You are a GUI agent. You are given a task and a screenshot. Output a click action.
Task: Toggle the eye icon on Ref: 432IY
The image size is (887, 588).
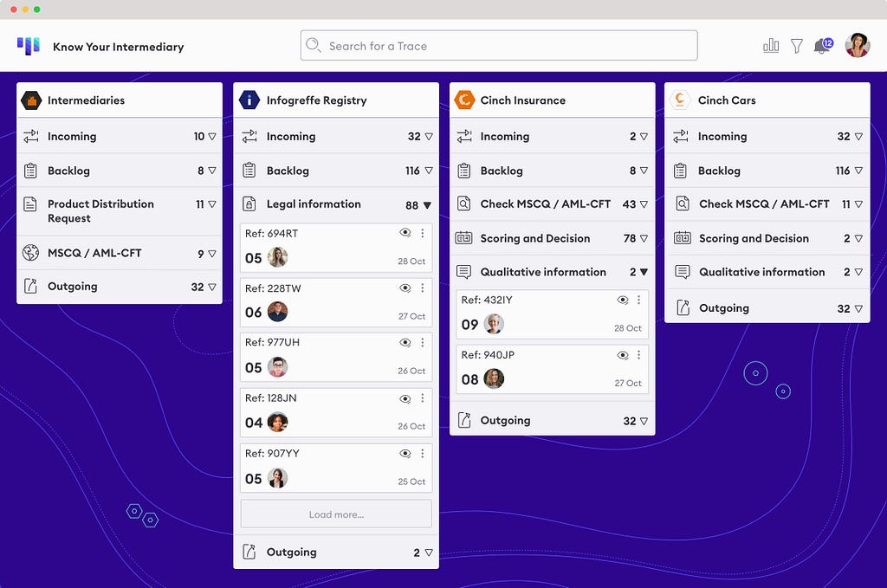622,300
